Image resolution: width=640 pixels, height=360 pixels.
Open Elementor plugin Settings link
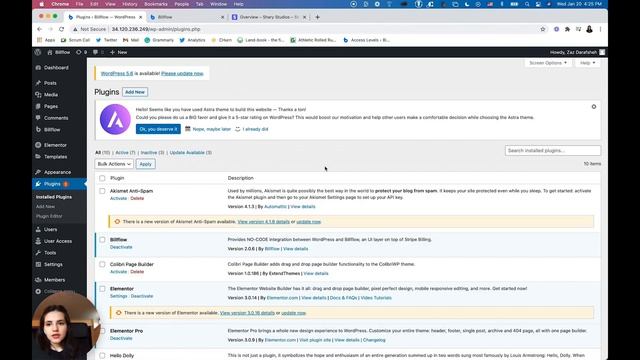[118, 296]
